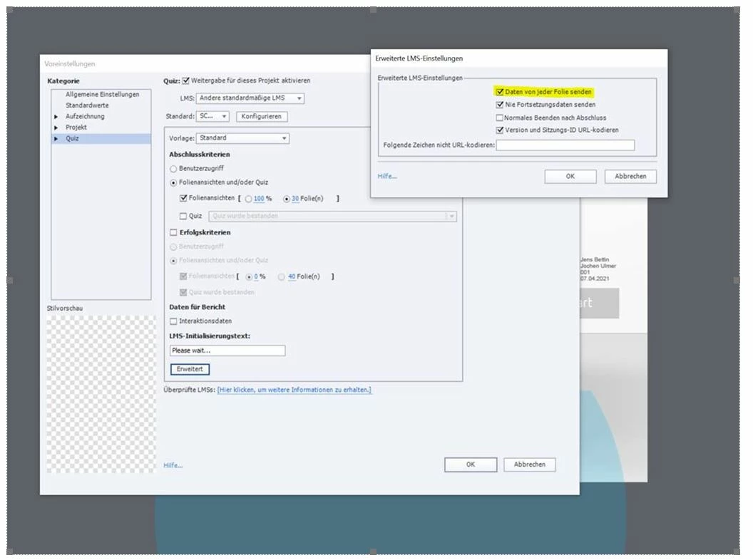Viewport: 753px width, 560px height.
Task: Expand the Quiz tree arrow
Action: (x=56, y=139)
